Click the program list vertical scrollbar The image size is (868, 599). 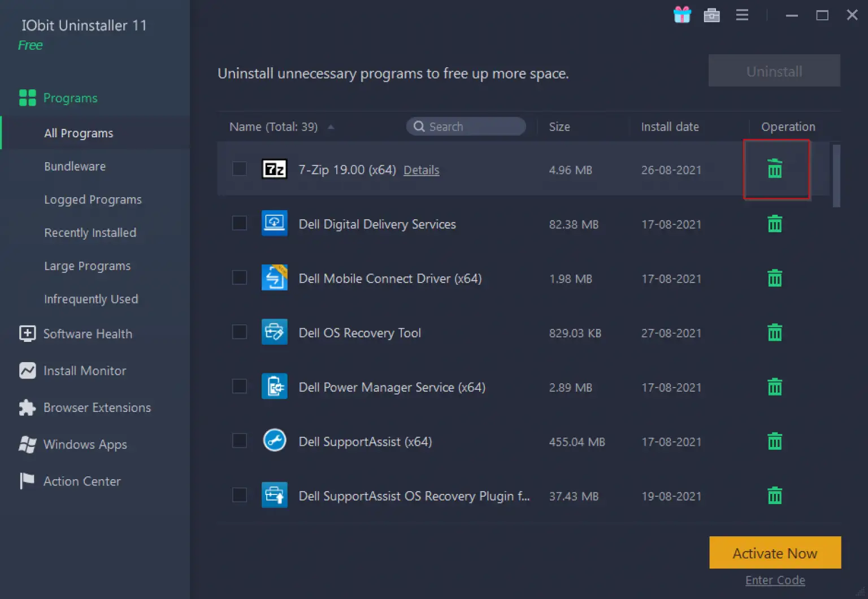pos(836,176)
